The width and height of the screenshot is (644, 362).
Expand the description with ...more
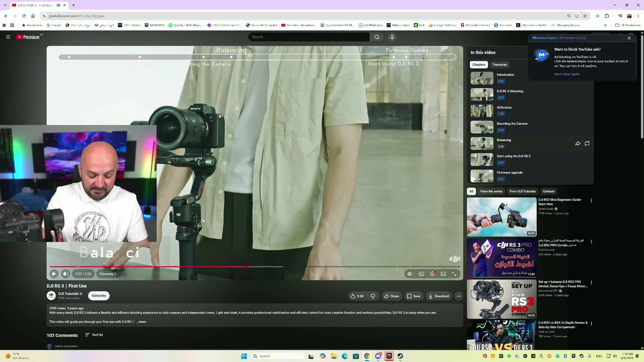(x=141, y=322)
